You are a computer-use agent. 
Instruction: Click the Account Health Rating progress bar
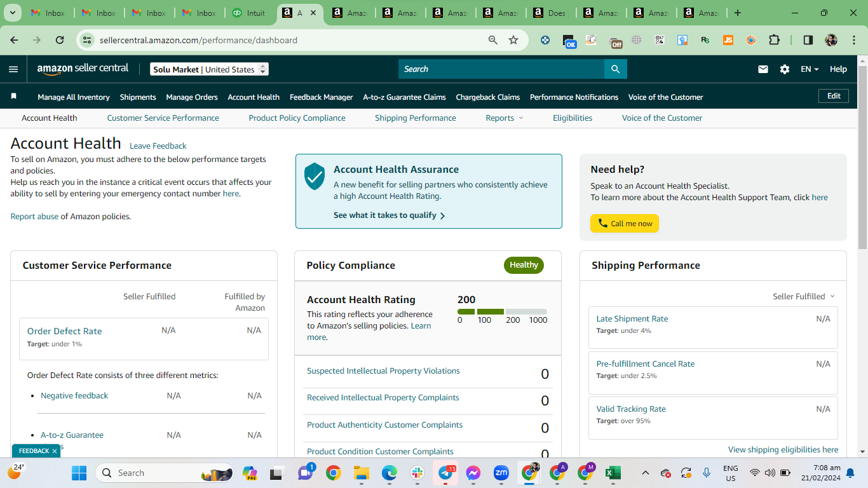click(x=502, y=312)
